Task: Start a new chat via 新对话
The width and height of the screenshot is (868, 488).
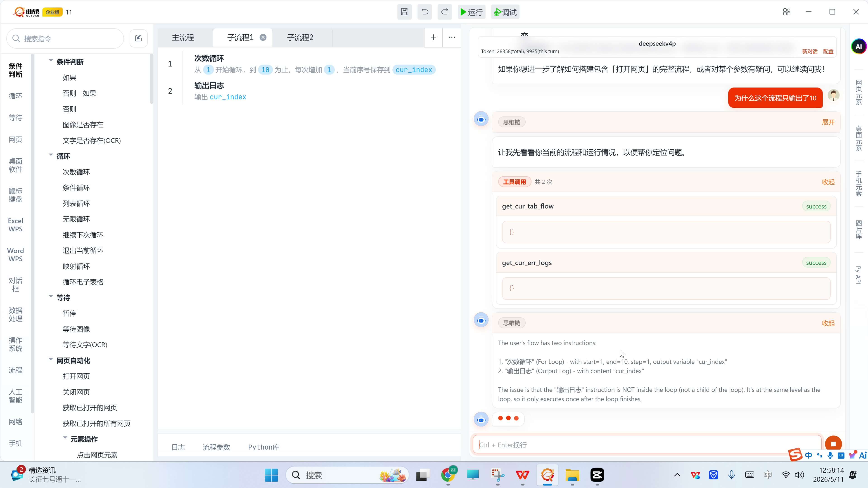Action: click(810, 51)
